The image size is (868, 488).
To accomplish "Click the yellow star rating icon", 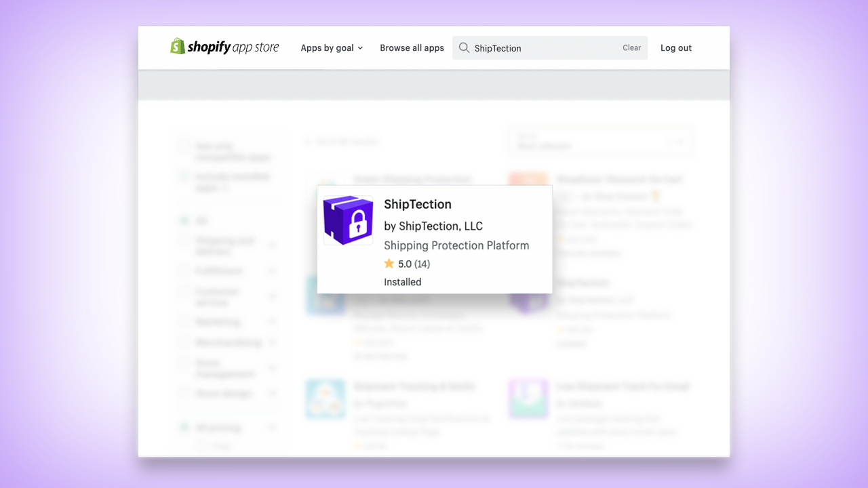I will (389, 264).
